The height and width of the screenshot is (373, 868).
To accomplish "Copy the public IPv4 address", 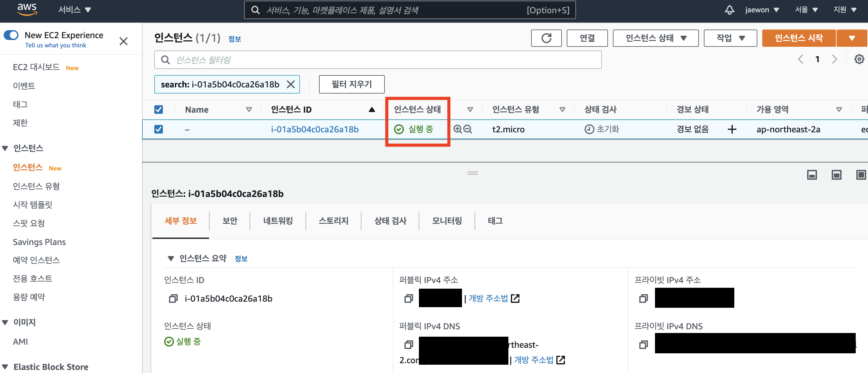I will point(408,299).
